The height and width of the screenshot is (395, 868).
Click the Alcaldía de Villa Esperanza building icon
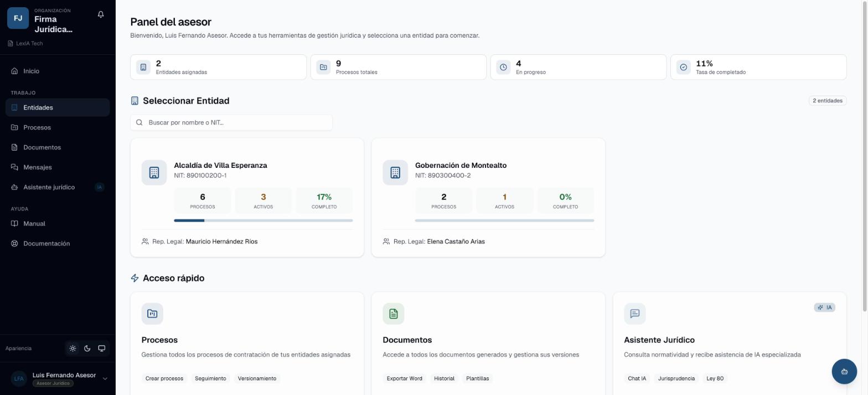pos(154,172)
